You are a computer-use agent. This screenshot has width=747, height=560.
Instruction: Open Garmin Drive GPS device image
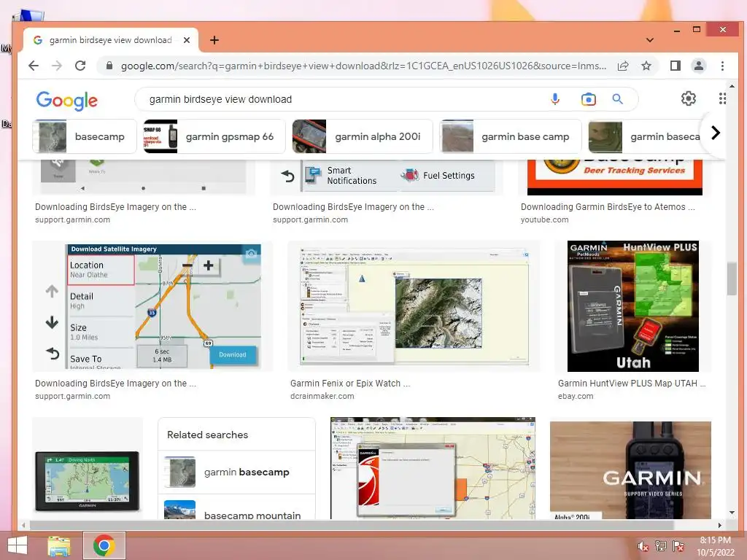(x=88, y=480)
